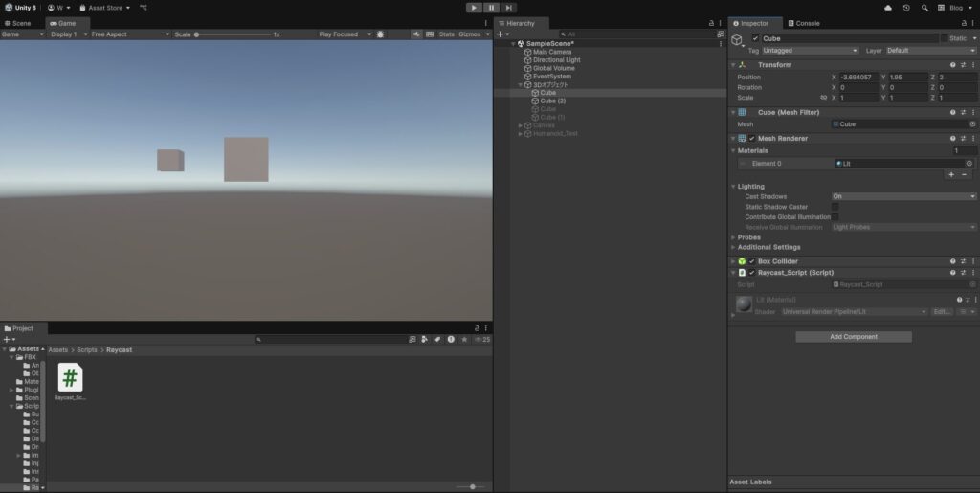Open the Transform component help icon
This screenshot has width=980, height=493.
point(952,65)
